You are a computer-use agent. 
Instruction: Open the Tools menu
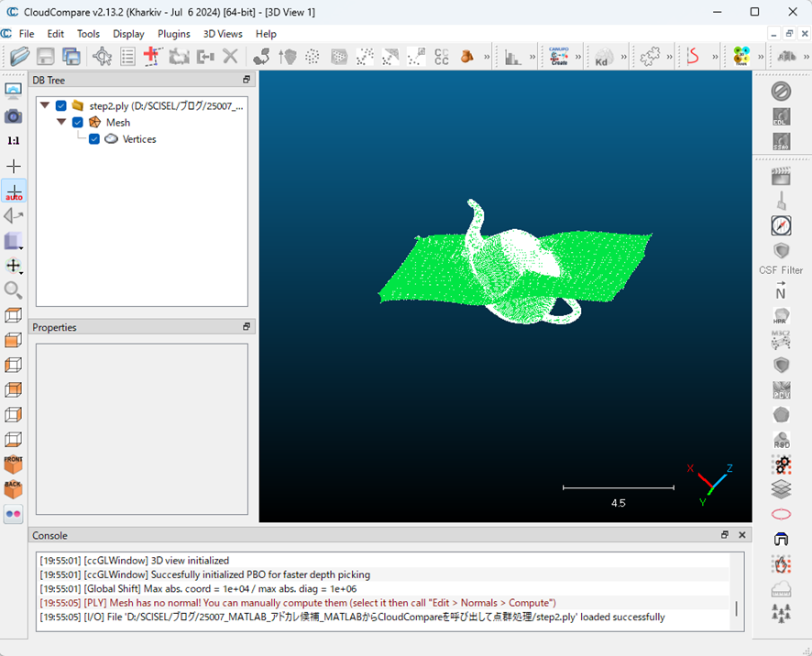click(x=88, y=34)
